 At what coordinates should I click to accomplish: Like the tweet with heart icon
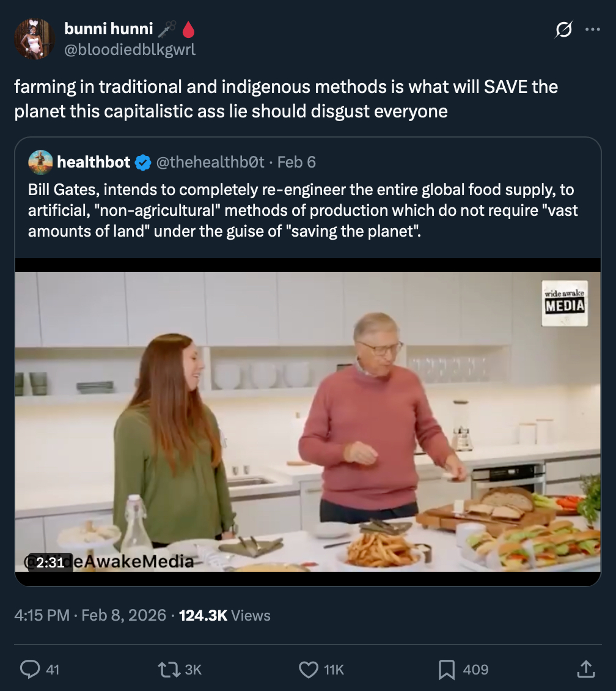309,670
